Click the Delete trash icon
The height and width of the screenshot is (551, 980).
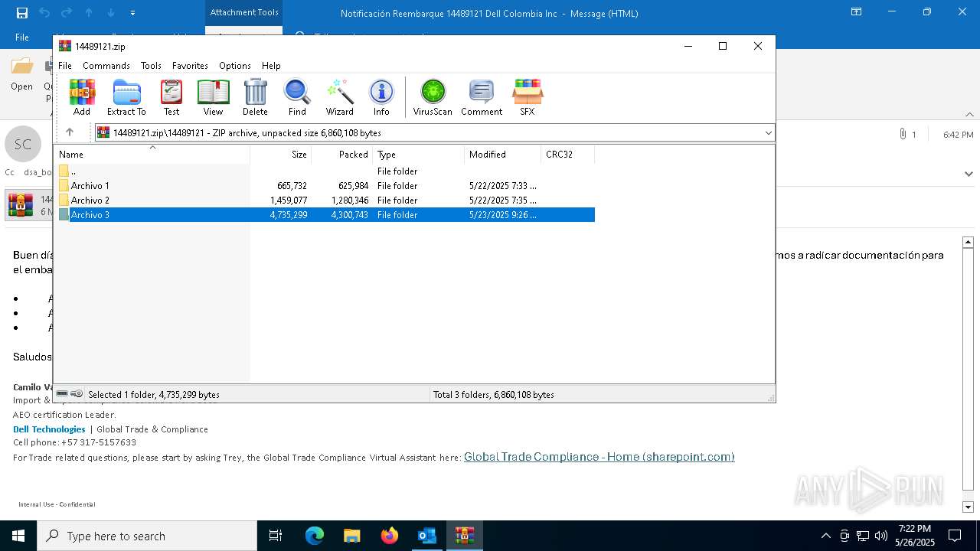pos(255,97)
